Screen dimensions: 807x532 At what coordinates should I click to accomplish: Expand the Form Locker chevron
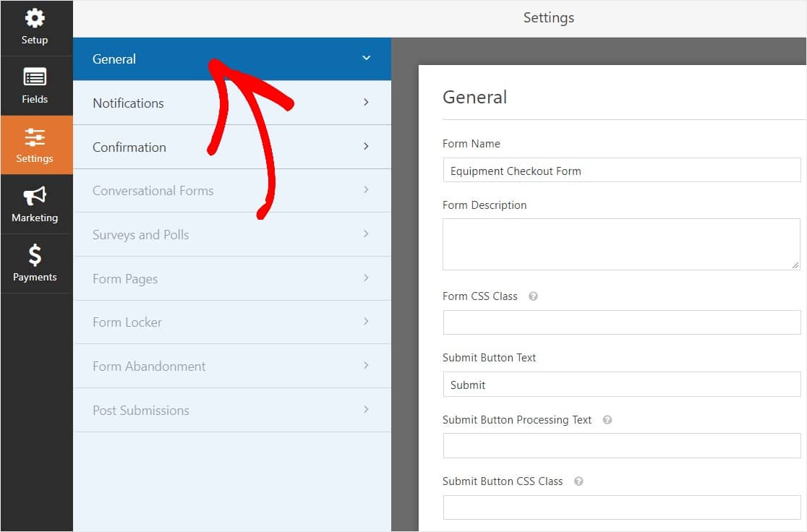click(x=366, y=322)
